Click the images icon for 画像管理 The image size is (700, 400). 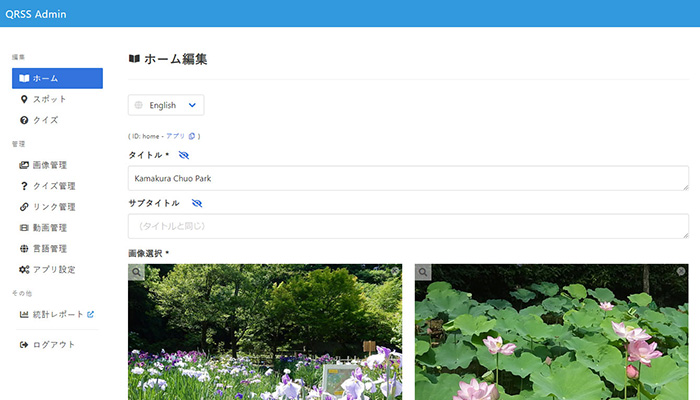point(24,165)
